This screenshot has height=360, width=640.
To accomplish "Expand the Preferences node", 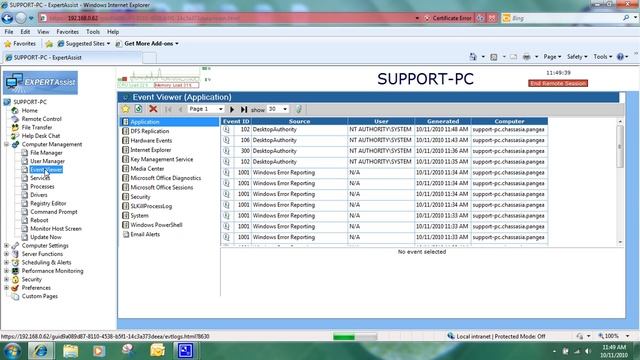I will click(x=7, y=288).
